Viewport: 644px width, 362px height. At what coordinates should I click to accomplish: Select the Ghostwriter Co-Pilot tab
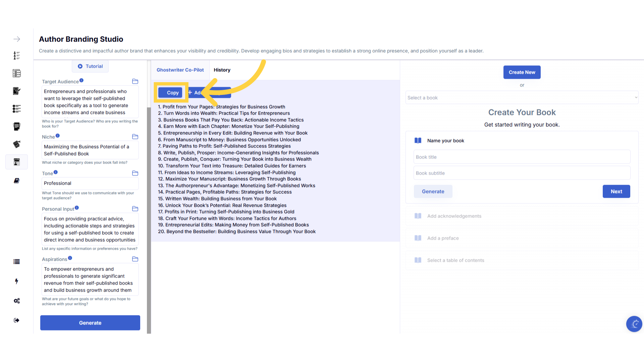pyautogui.click(x=180, y=70)
